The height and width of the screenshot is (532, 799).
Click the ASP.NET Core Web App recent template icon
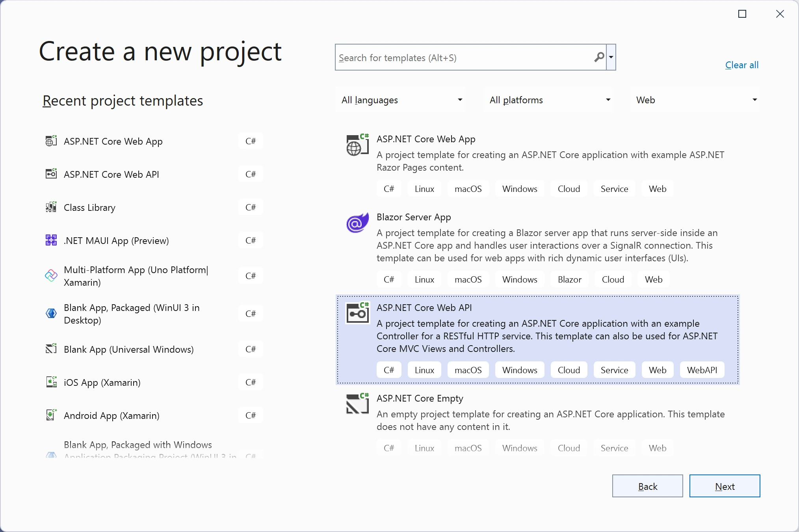click(x=51, y=141)
